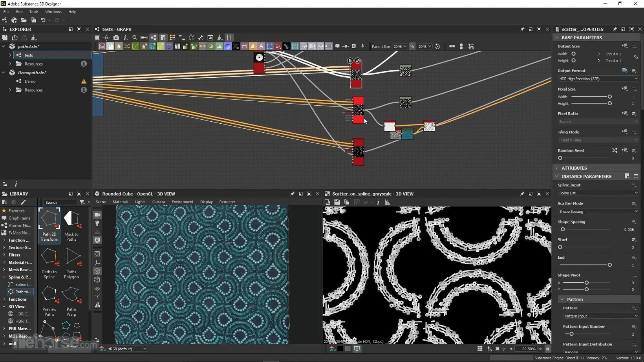Click the horizontal node alignment icon

click(452, 46)
